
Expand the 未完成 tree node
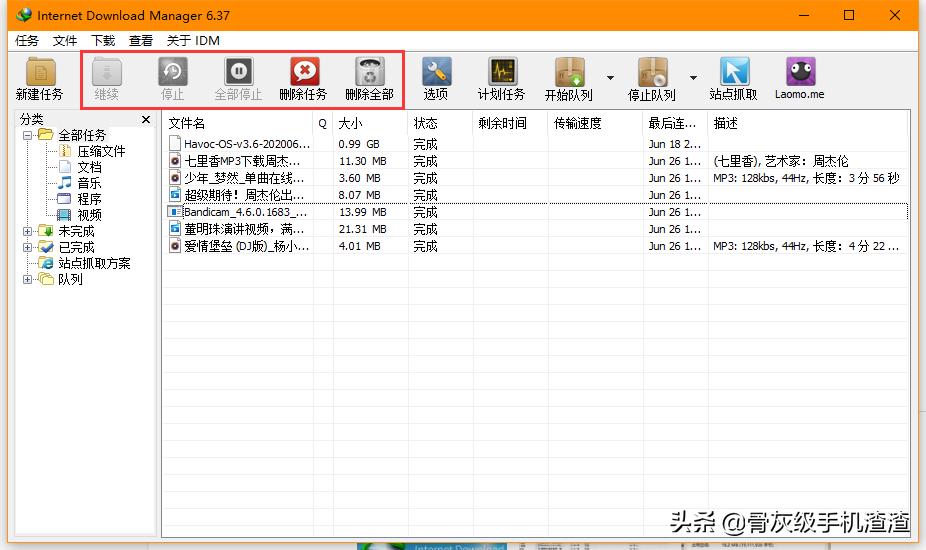point(27,231)
